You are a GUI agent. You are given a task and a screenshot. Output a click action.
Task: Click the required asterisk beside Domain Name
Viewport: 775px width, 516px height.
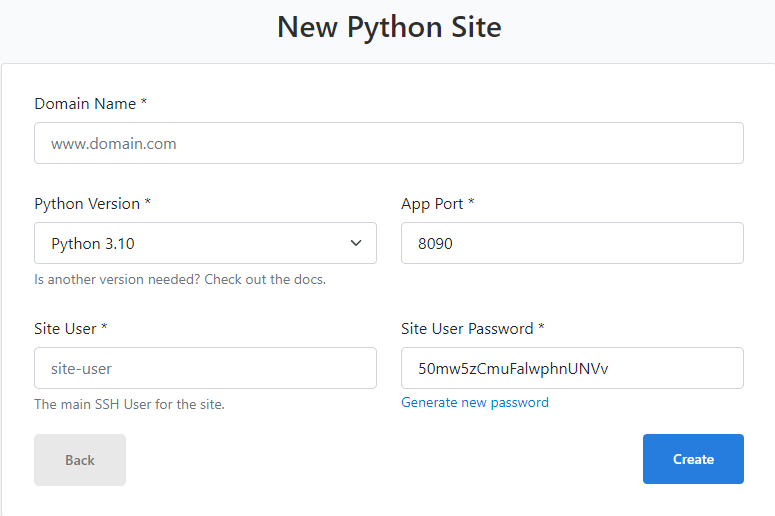(144, 104)
